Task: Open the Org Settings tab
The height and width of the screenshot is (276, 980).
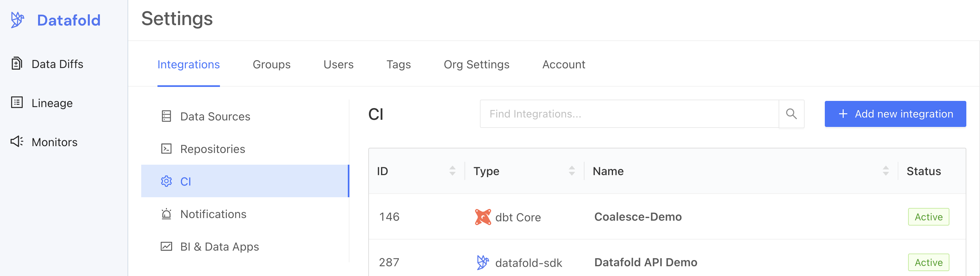Action: (x=477, y=64)
